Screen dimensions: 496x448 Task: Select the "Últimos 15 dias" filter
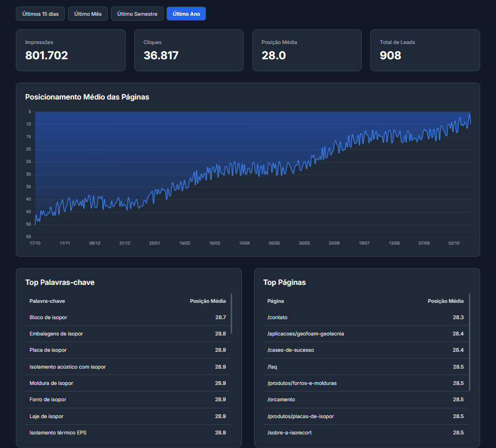click(40, 13)
